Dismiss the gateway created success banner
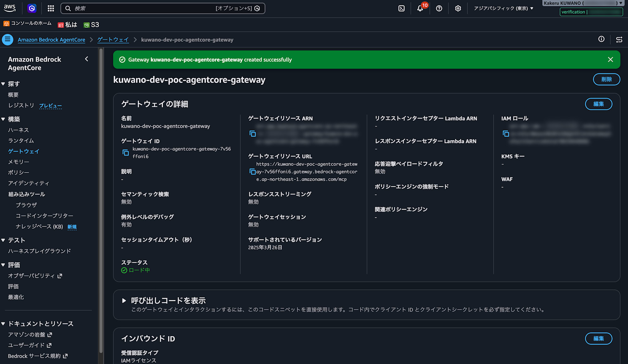The width and height of the screenshot is (628, 364). [610, 60]
